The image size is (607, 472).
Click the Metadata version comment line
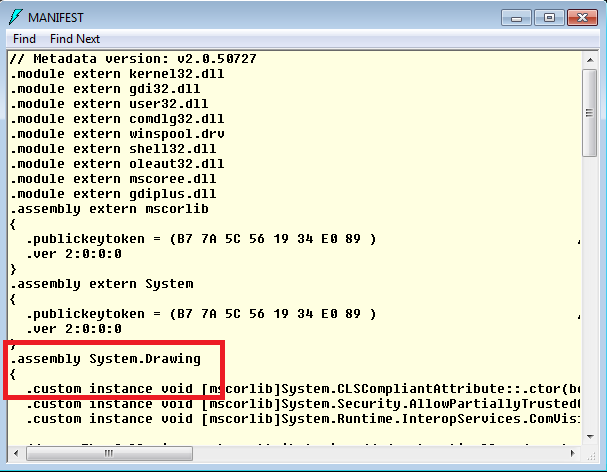(x=133, y=59)
